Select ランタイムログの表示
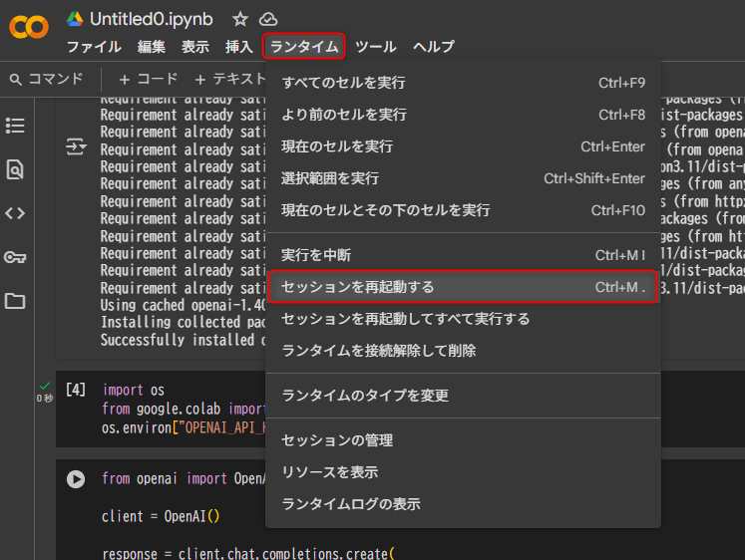Image resolution: width=745 pixels, height=560 pixels. pos(463,504)
